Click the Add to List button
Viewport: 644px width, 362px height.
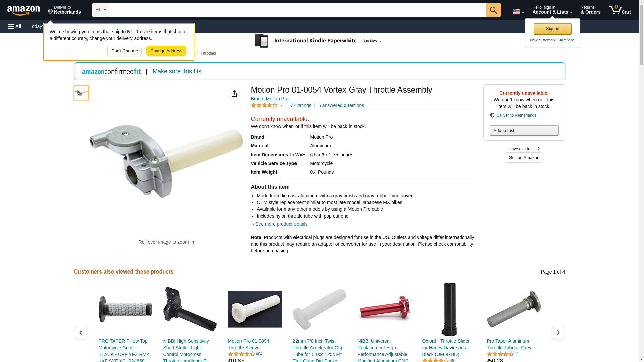(x=524, y=130)
